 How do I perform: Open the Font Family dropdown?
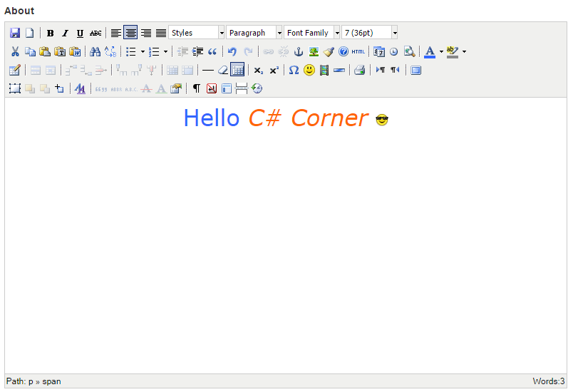(312, 33)
